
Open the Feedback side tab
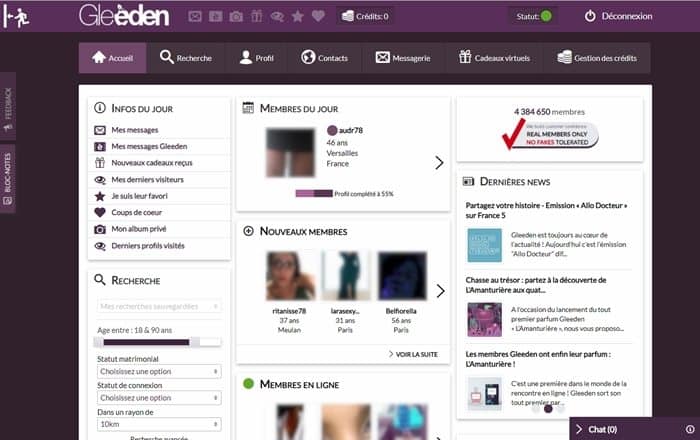point(8,107)
